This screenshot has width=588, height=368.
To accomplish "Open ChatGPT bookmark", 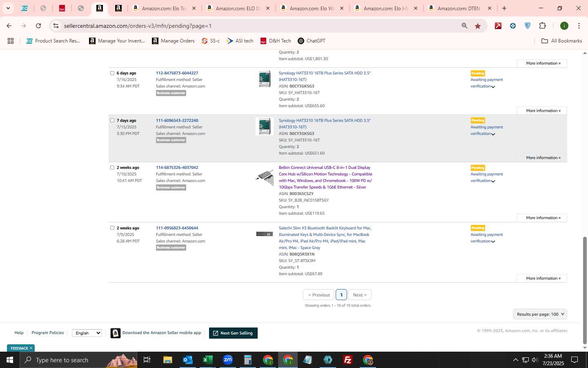I will 312,41.
